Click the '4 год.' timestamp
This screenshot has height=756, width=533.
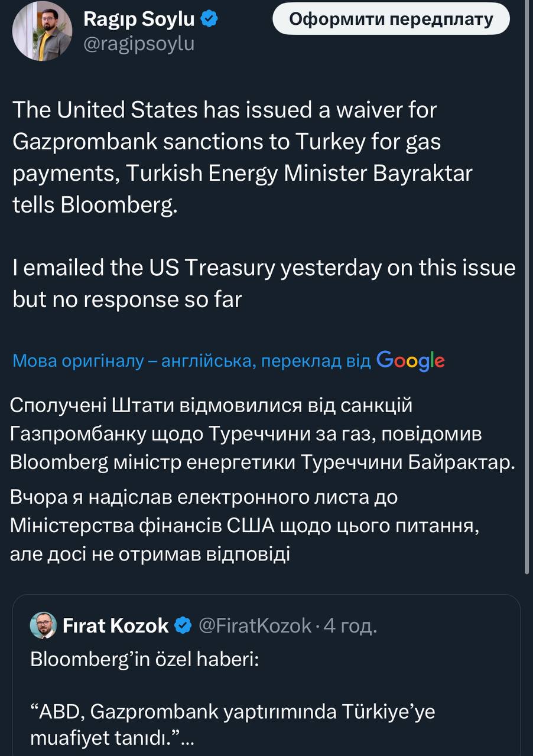[350, 625]
